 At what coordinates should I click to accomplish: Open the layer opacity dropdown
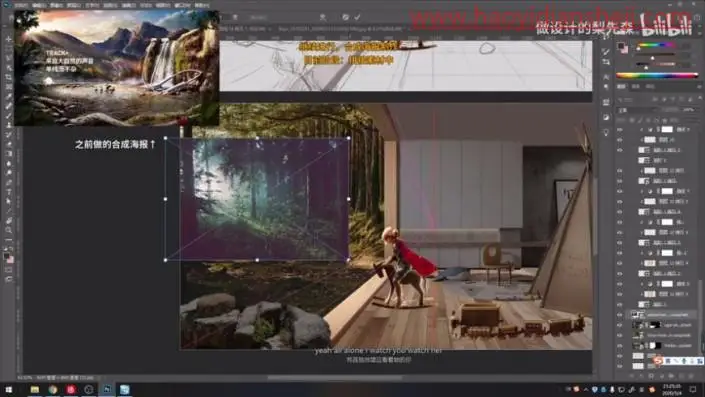(x=689, y=110)
